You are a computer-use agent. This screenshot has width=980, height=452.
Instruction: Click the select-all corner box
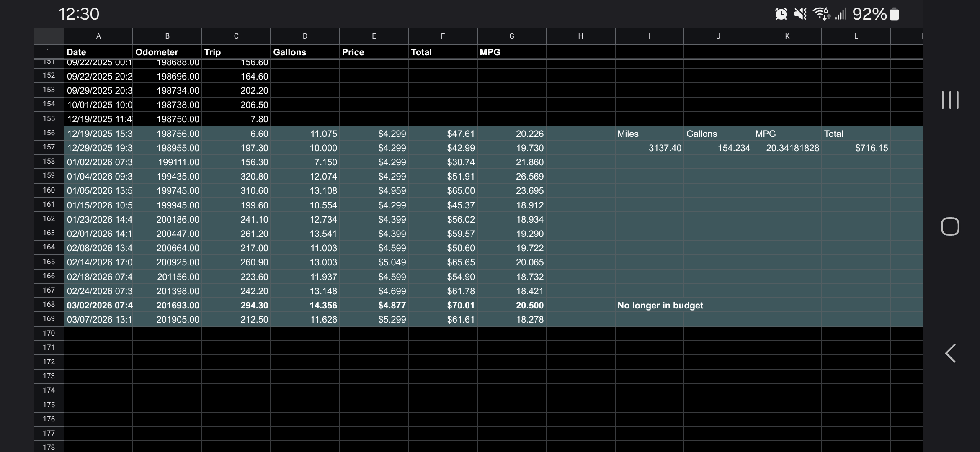(x=49, y=36)
